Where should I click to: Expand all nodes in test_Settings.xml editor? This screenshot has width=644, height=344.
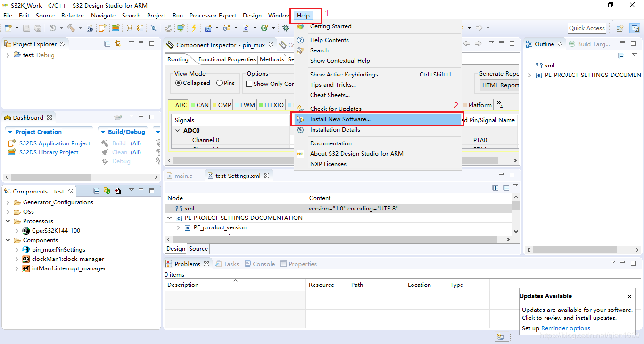(x=495, y=188)
